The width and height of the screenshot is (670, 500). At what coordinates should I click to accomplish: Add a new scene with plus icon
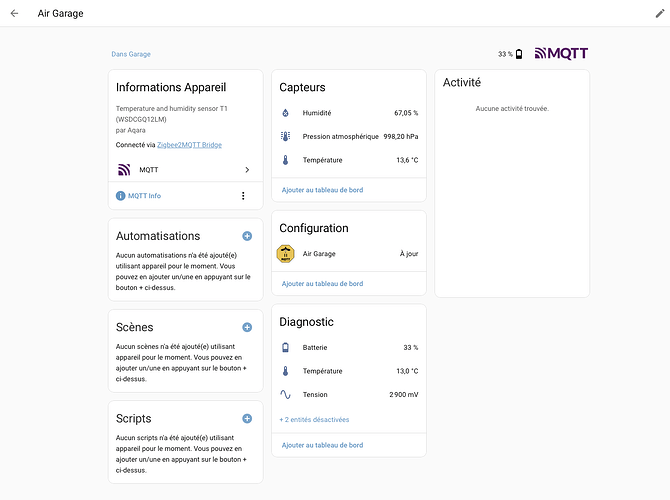247,327
